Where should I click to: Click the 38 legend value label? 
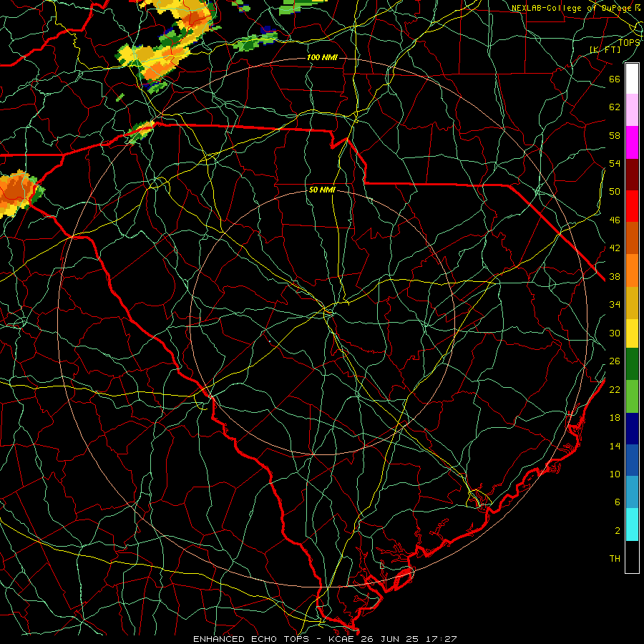click(615, 277)
